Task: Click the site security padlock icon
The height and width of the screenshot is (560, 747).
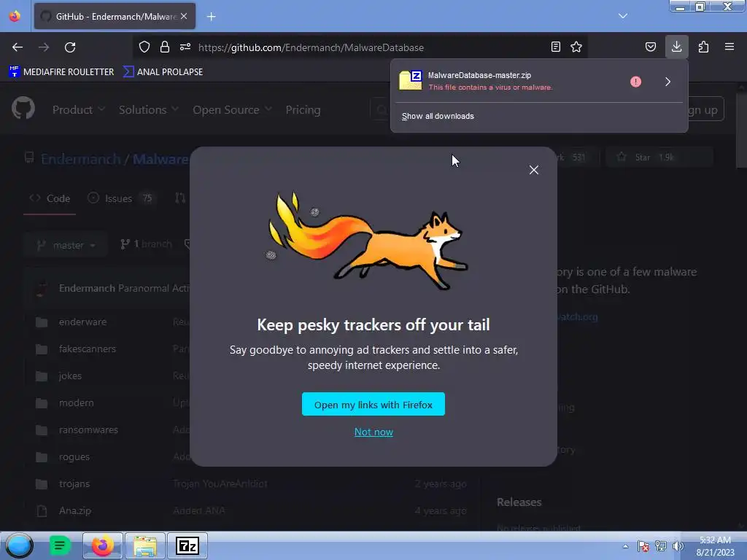Action: coord(165,47)
